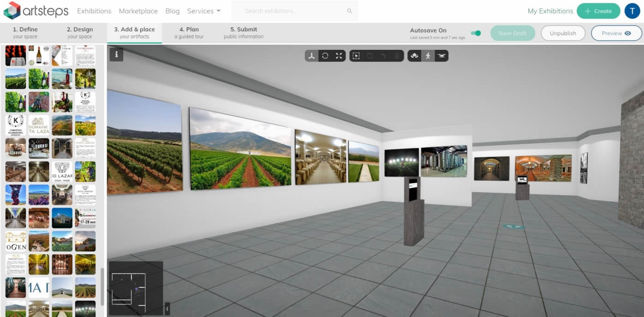
Task: Click the Unpublish button
Action: (563, 33)
